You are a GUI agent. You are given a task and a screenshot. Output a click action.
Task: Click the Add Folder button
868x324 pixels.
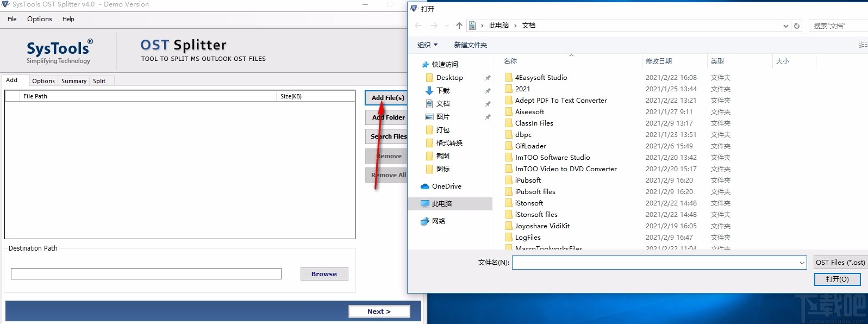[x=386, y=117]
